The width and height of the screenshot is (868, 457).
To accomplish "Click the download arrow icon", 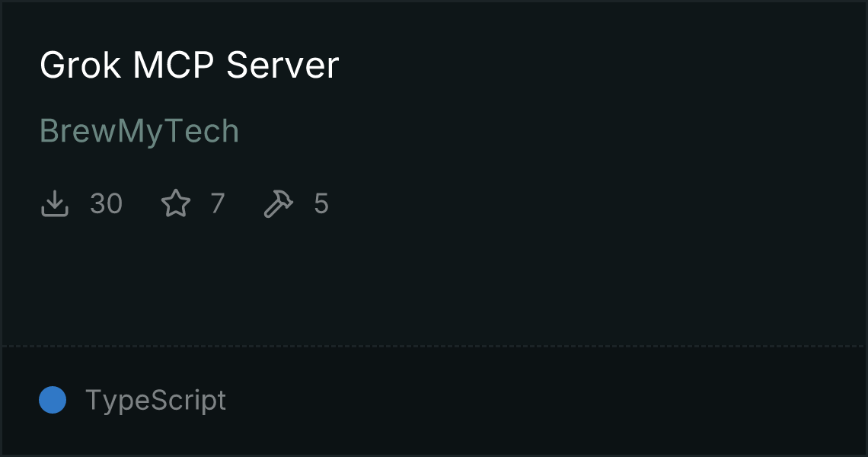I will (55, 203).
